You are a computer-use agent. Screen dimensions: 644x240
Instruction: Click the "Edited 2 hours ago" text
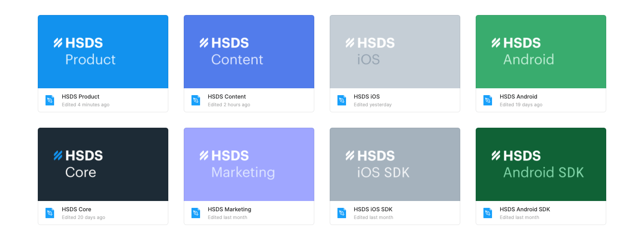tap(229, 105)
